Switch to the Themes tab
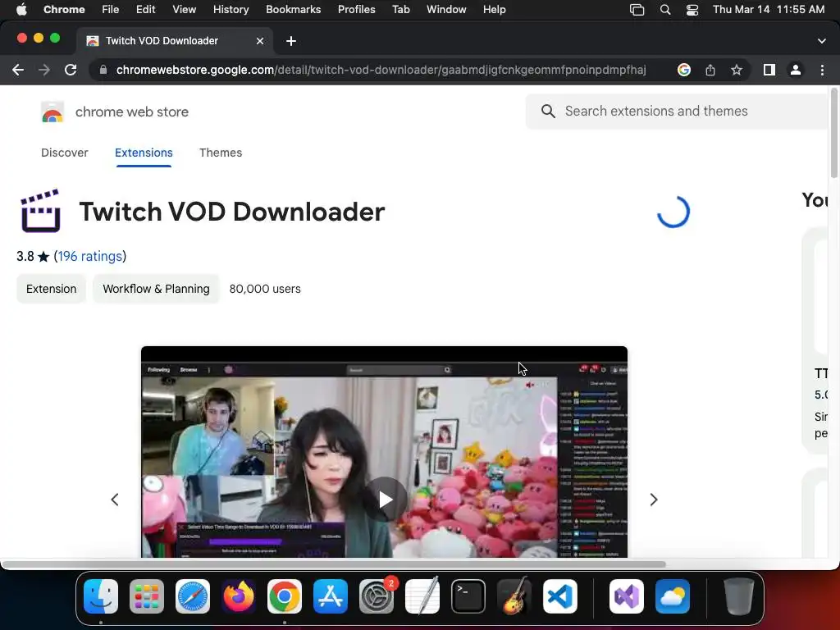Image resolution: width=840 pixels, height=630 pixels. click(221, 153)
